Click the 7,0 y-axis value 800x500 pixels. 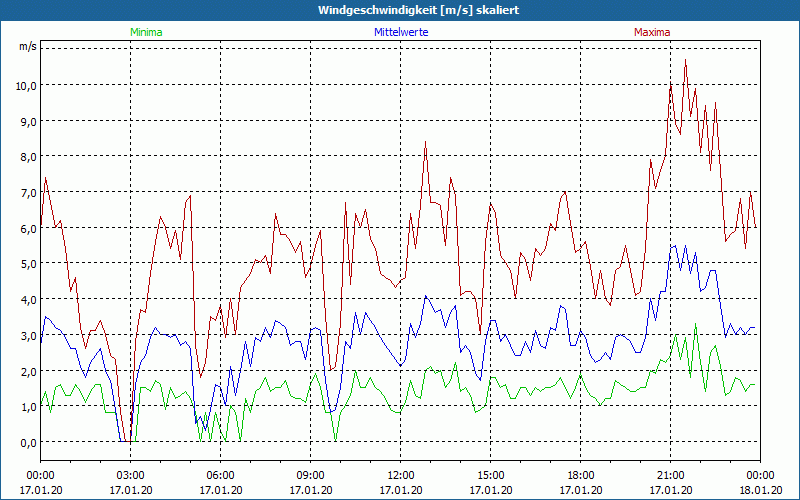tap(28, 192)
